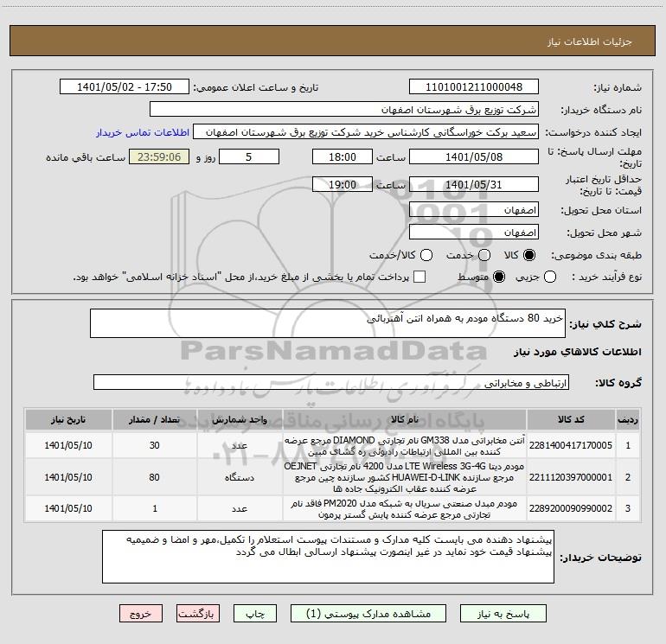This screenshot has width=666, height=644.
Task: Click the توضیحات خریدار text area
Action: tap(328, 557)
